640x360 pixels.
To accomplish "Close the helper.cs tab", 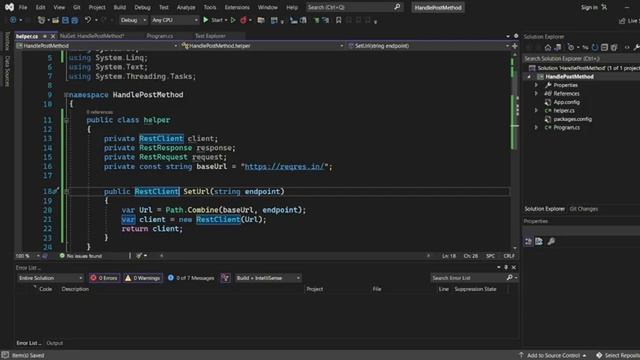I will 53,36.
